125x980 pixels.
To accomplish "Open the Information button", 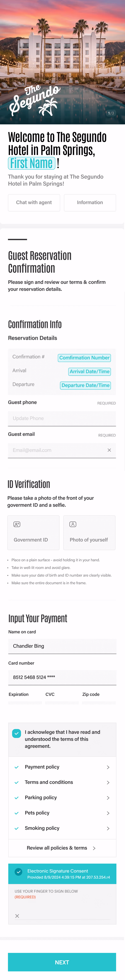I will (90, 202).
